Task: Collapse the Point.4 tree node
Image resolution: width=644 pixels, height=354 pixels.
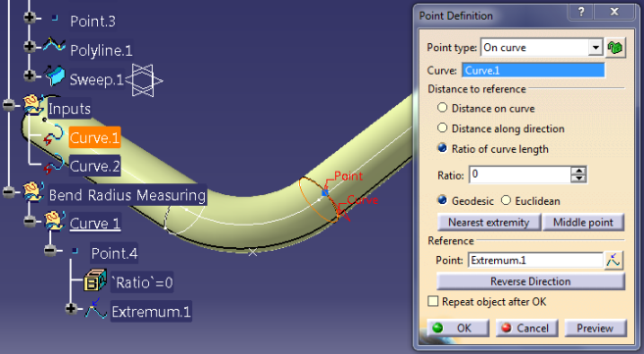Action: (x=50, y=250)
